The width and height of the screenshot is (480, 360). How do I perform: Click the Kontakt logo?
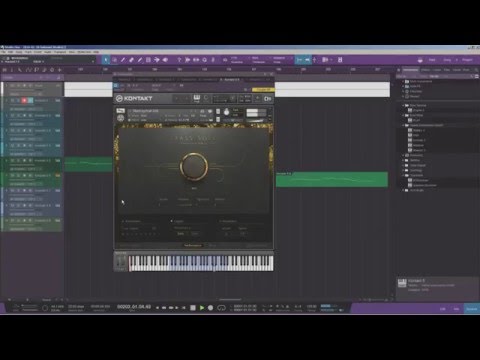pyautogui.click(x=134, y=99)
